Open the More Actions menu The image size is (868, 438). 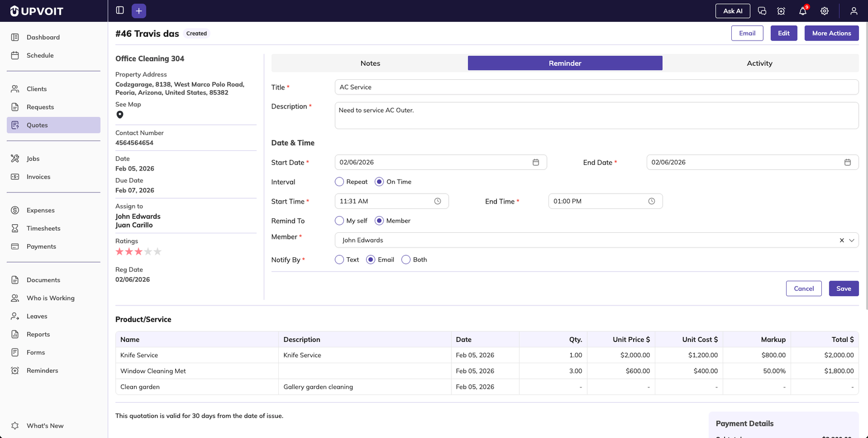(x=831, y=33)
